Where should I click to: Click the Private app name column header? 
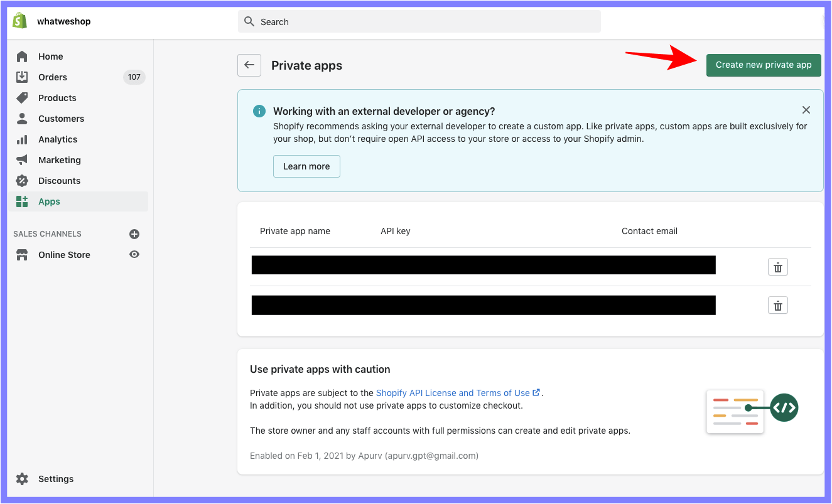tap(295, 231)
